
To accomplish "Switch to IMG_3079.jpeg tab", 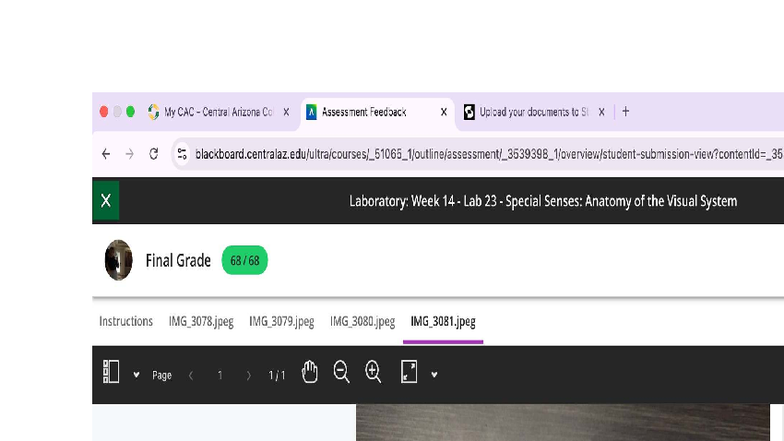I will pyautogui.click(x=281, y=321).
